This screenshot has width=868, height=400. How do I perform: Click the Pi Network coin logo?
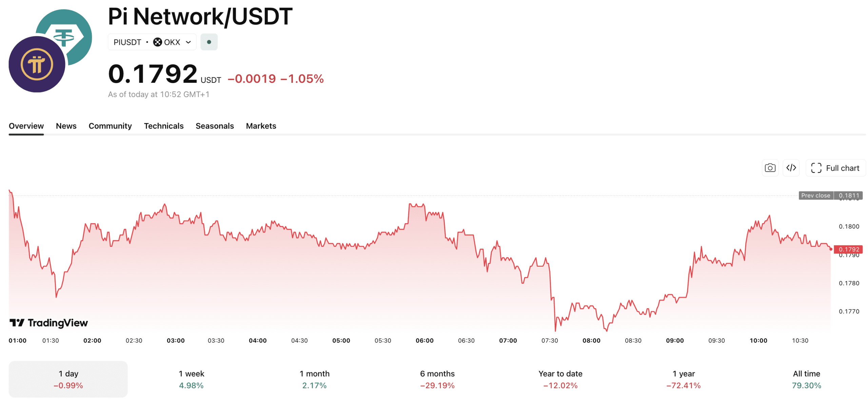click(37, 64)
